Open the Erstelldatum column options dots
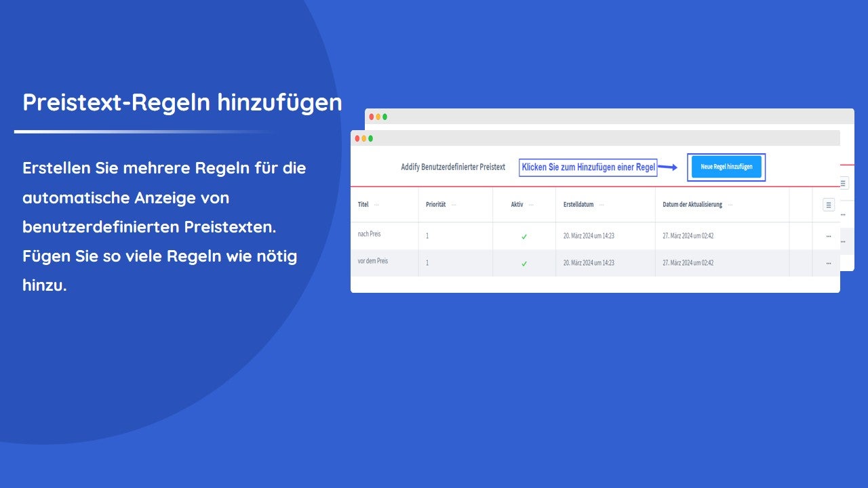 601,205
